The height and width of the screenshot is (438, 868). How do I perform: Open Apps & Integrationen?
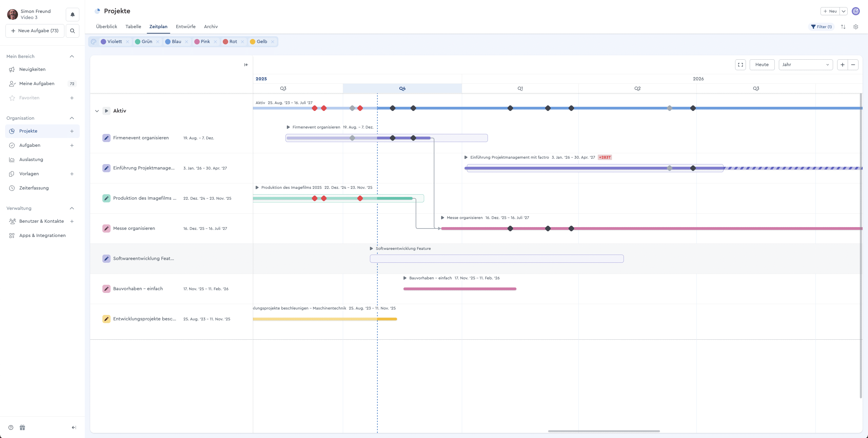(42, 235)
